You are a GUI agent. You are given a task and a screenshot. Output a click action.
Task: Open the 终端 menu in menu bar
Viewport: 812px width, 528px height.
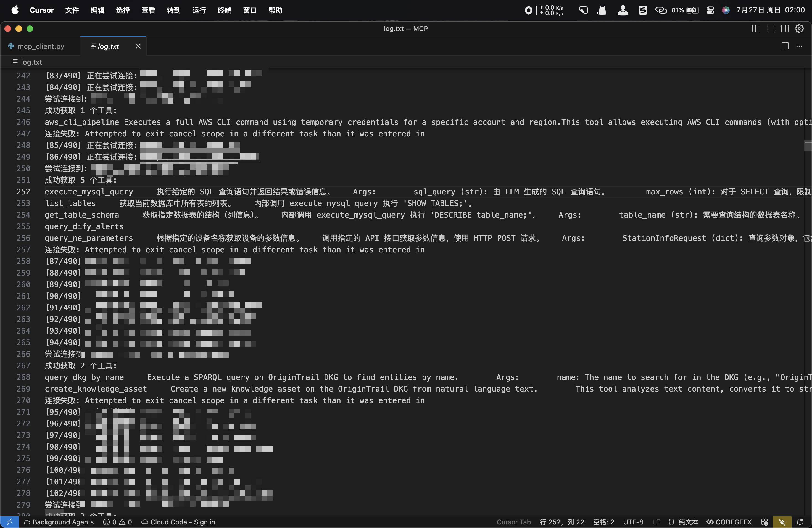(x=224, y=10)
